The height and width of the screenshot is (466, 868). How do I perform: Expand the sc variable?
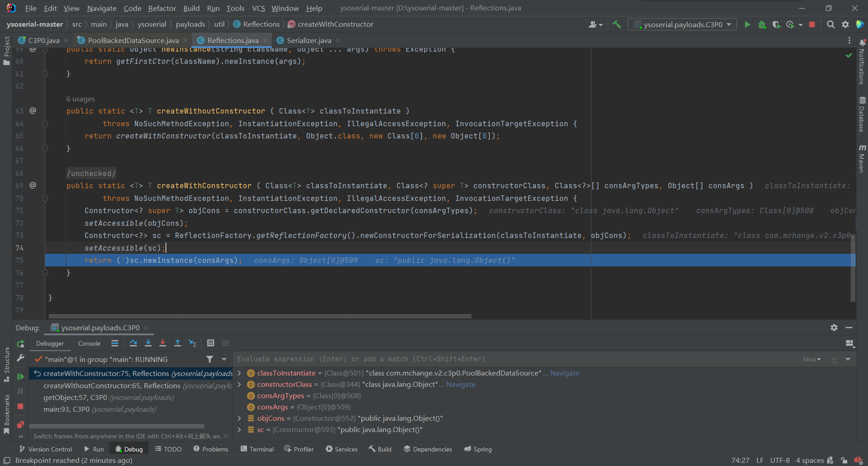click(239, 430)
